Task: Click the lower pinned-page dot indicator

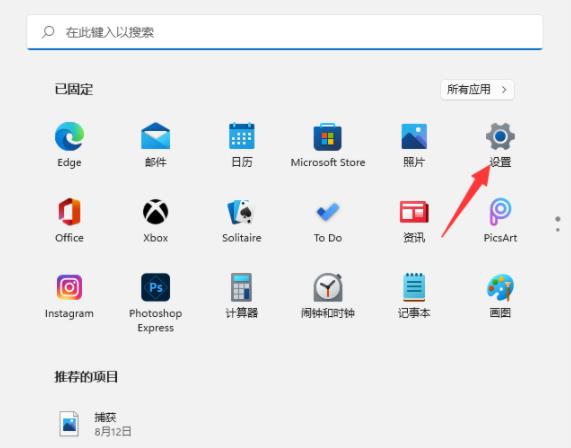Action: click(558, 230)
